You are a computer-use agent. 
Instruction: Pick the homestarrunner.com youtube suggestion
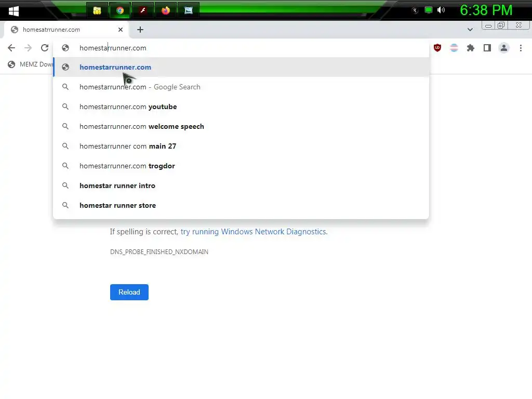point(241,107)
